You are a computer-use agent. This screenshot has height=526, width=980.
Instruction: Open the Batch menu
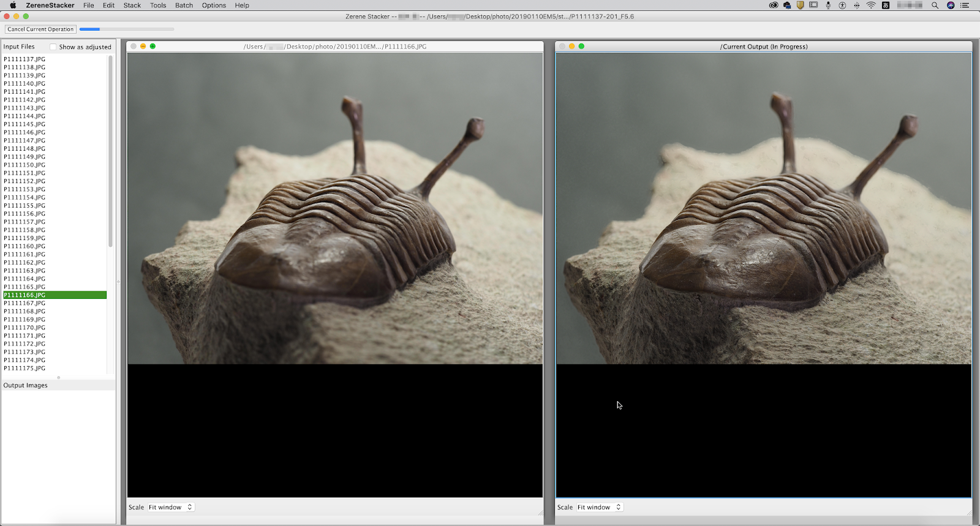tap(184, 5)
